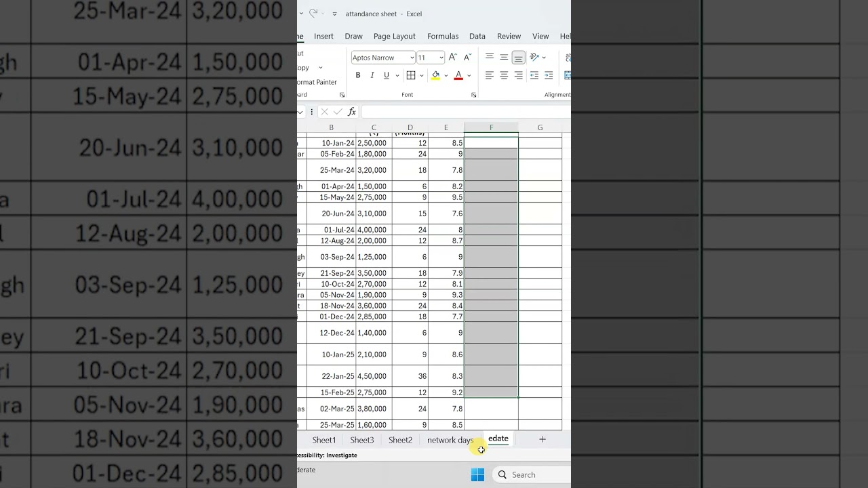Open the Draw ribbon tab
Screen dimensions: 868x488
[353, 37]
